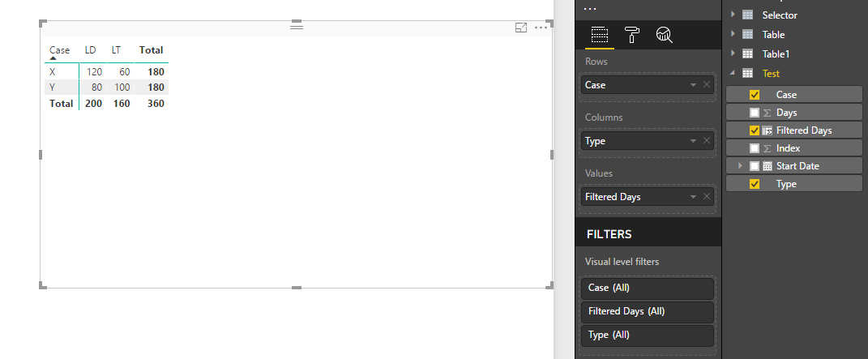This screenshot has width=868, height=359.
Task: Click the Index sigma icon
Action: pos(768,148)
